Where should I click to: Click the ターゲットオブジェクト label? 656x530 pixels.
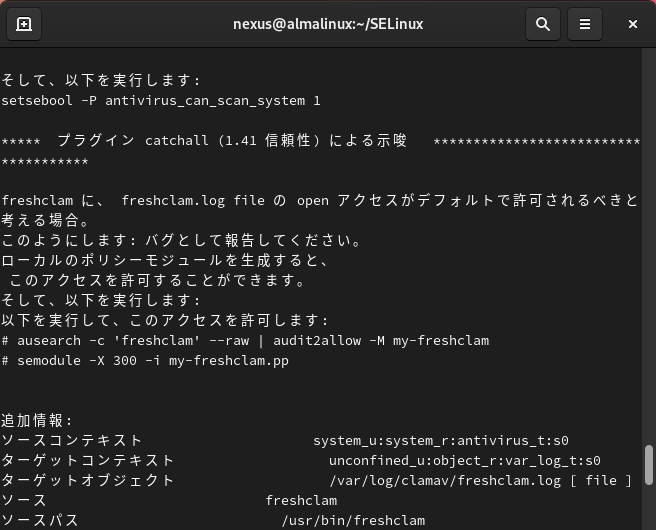point(88,481)
